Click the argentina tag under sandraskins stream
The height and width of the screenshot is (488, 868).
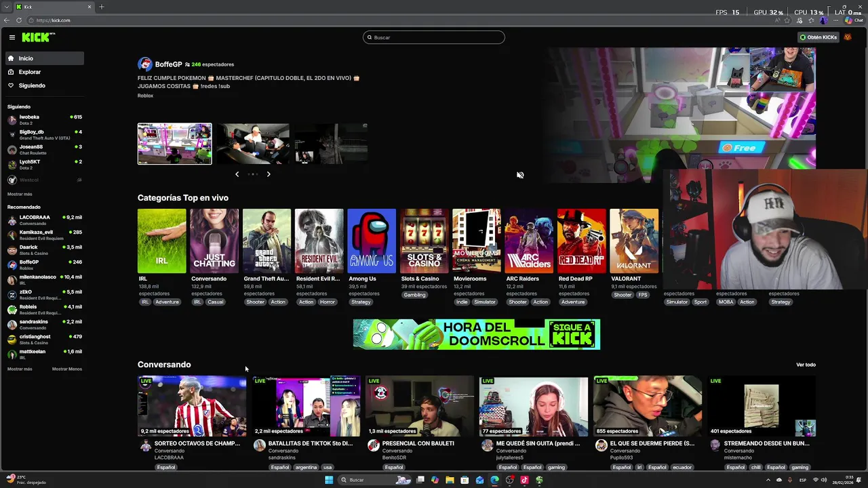pyautogui.click(x=306, y=467)
